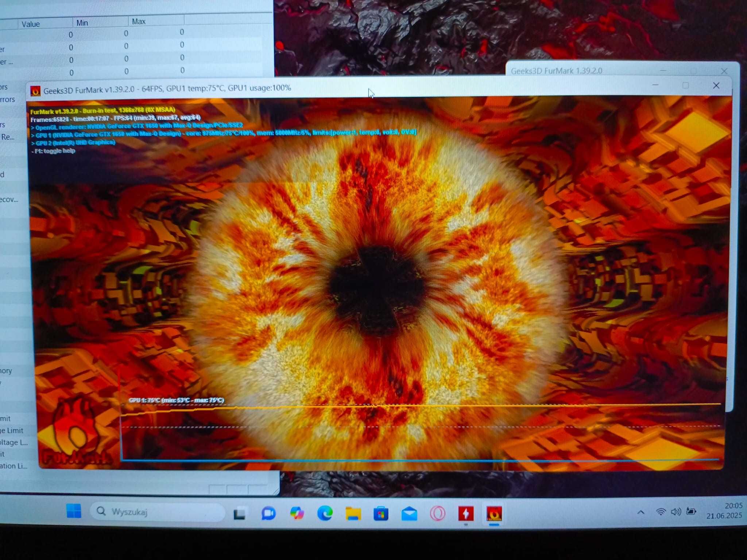747x560 pixels.
Task: Select the 'ecov...' row in sensor window
Action: click(9, 199)
